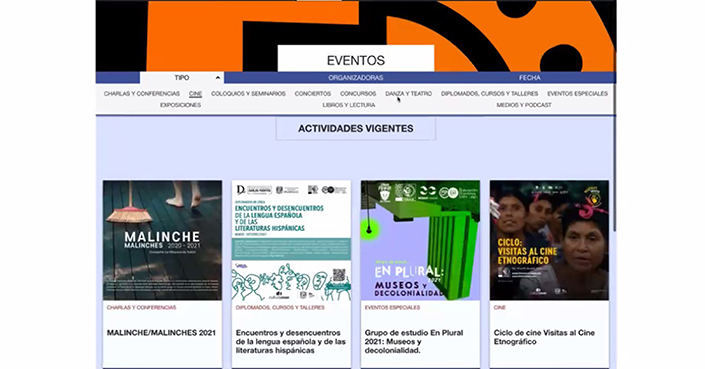
Task: Click the CINE tag on Ciclo card
Action: point(500,307)
